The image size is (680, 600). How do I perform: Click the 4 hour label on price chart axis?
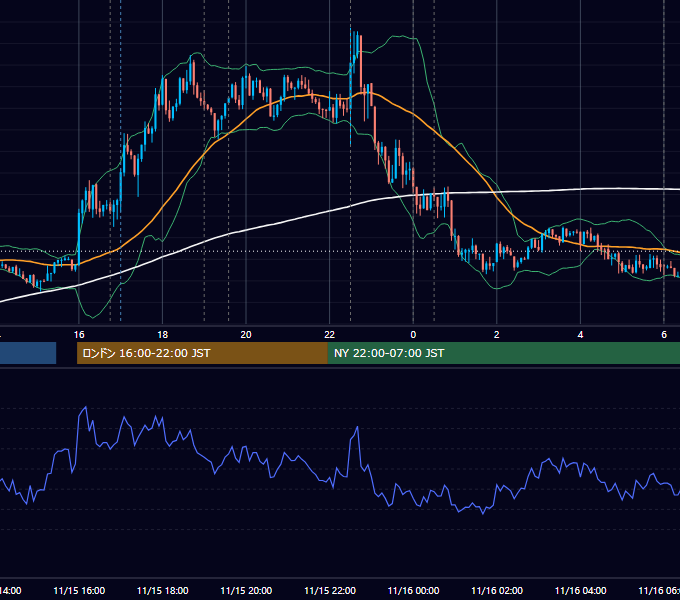[x=580, y=334]
